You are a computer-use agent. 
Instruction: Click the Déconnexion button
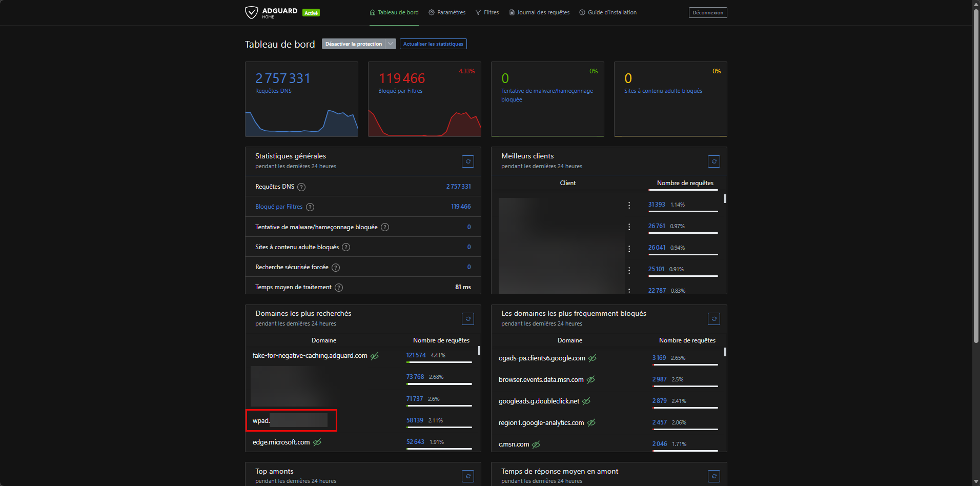(708, 12)
